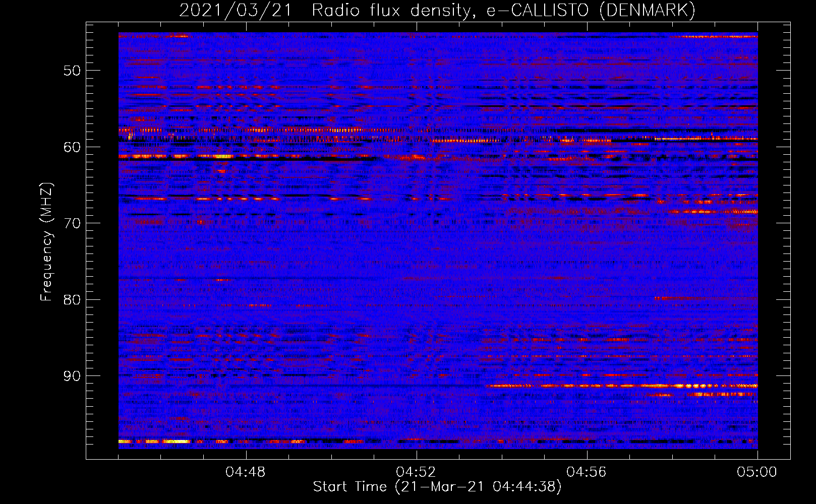Click the 04:52 time tick label
The width and height of the screenshot is (816, 504).
pyautogui.click(x=416, y=472)
